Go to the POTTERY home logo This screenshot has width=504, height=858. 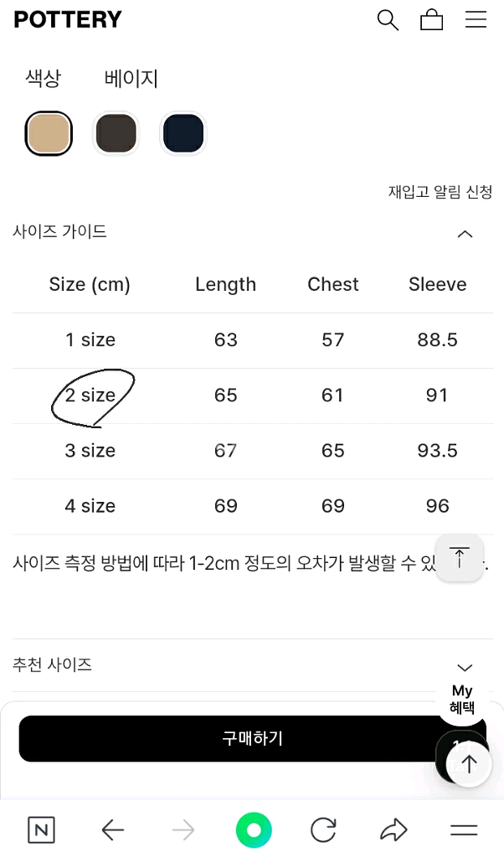[68, 20]
